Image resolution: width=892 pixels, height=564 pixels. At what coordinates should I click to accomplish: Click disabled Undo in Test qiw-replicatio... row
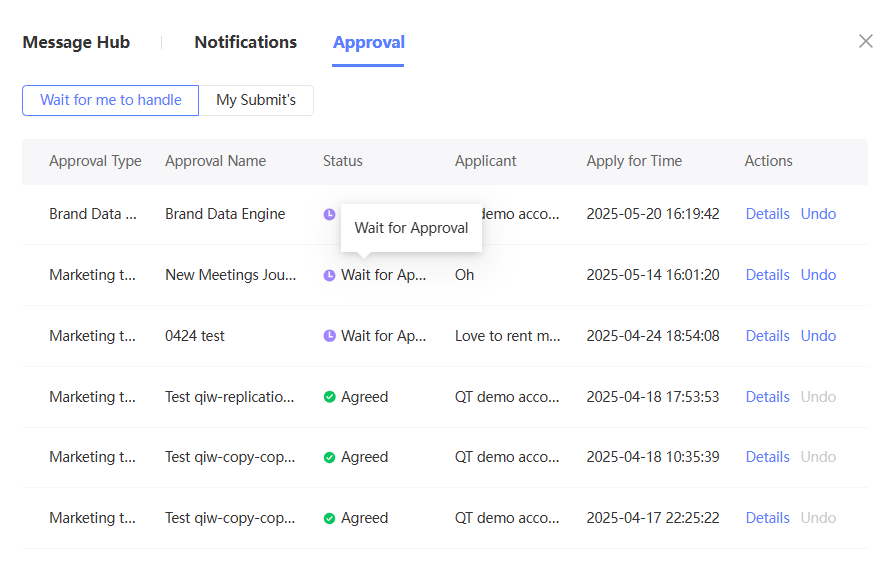[x=818, y=397]
